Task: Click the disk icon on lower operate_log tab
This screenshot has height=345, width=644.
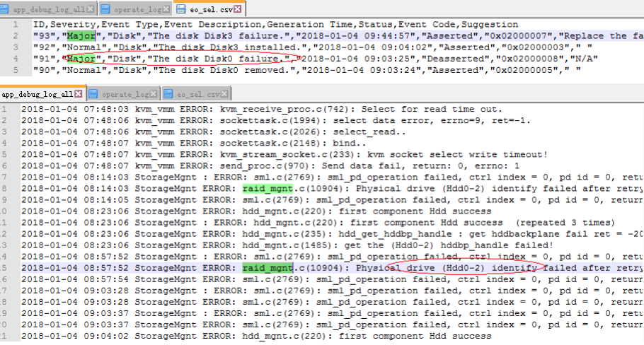Action: [93, 94]
